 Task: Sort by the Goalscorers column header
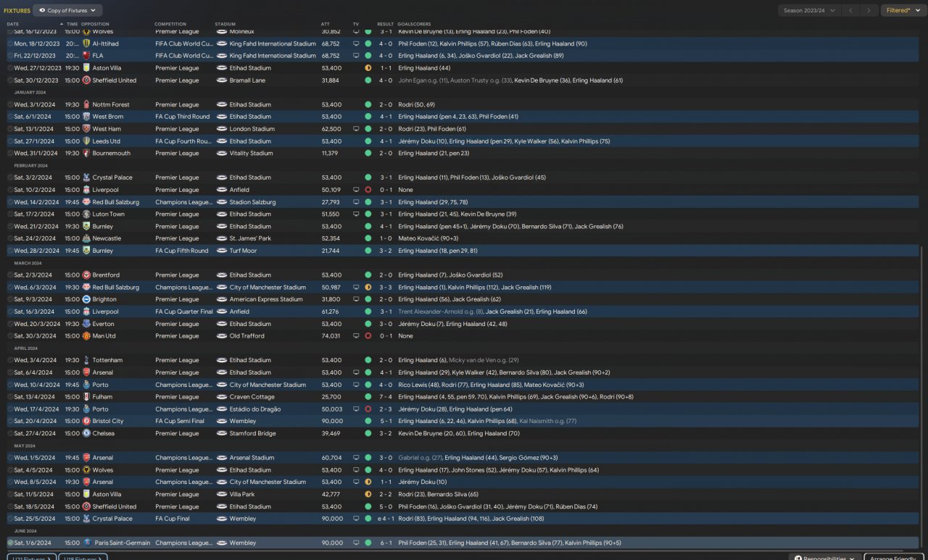click(x=415, y=24)
